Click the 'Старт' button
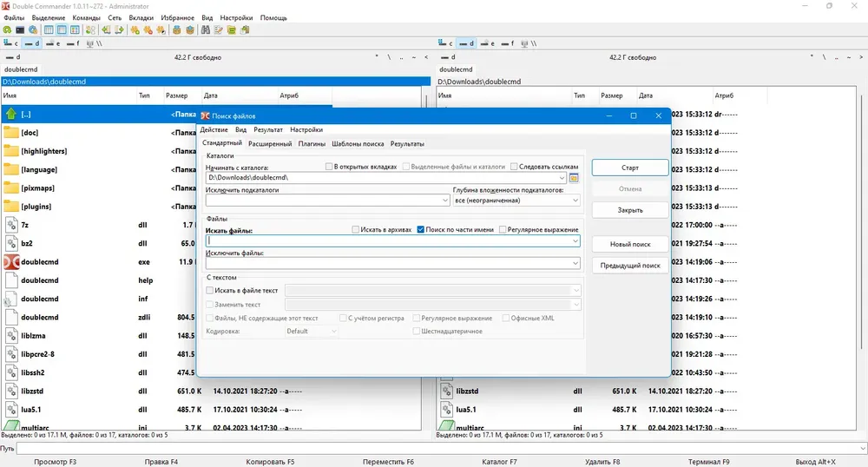 click(630, 168)
